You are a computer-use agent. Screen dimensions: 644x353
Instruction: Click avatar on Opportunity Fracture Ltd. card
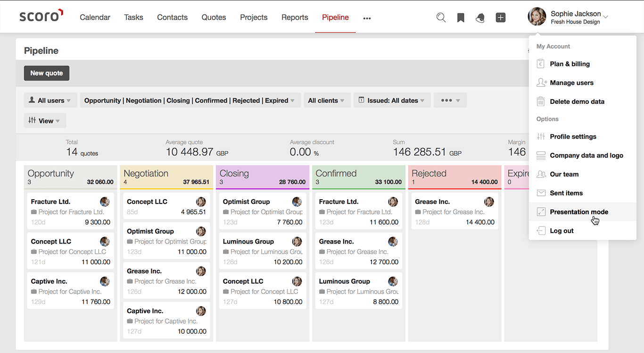click(105, 202)
